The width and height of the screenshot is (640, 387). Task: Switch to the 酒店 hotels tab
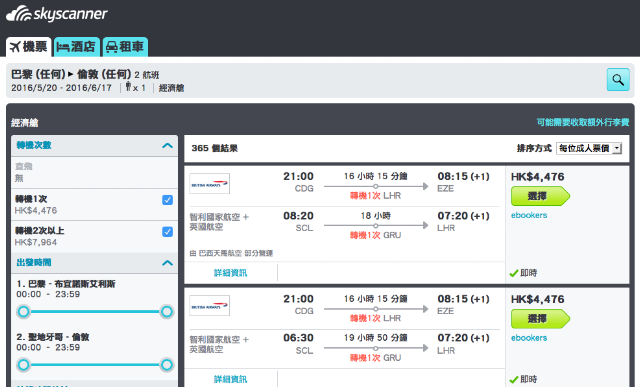click(76, 47)
